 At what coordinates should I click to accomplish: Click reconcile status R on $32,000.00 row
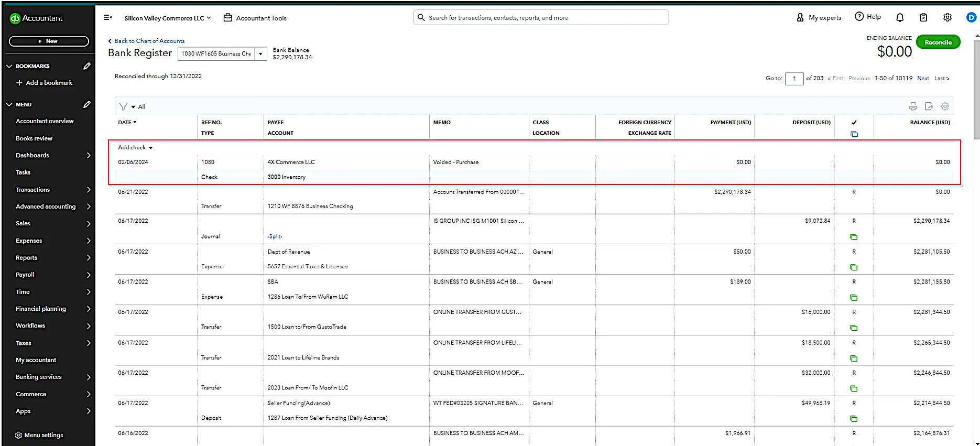(854, 373)
